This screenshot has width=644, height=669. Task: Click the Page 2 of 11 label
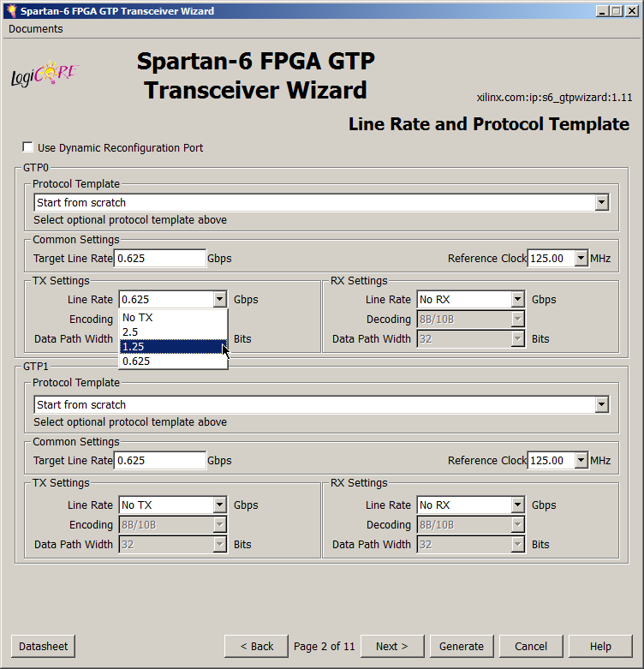pos(324,647)
